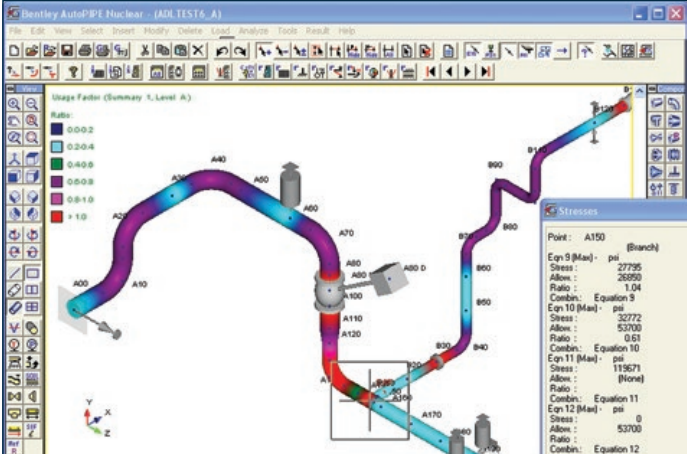Click the bowtie valve icon in View panel
The width and height of the screenshot is (687, 454).
(14, 396)
